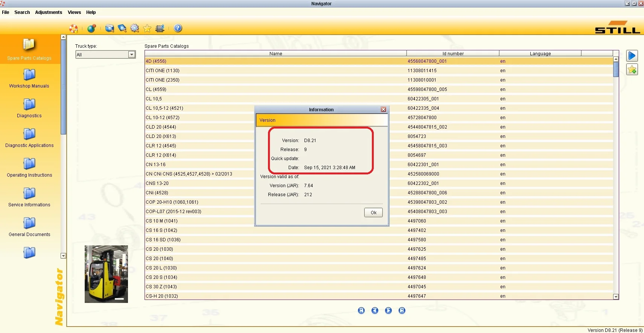Click the book search toolbar icon
644x333 pixels.
point(122,29)
